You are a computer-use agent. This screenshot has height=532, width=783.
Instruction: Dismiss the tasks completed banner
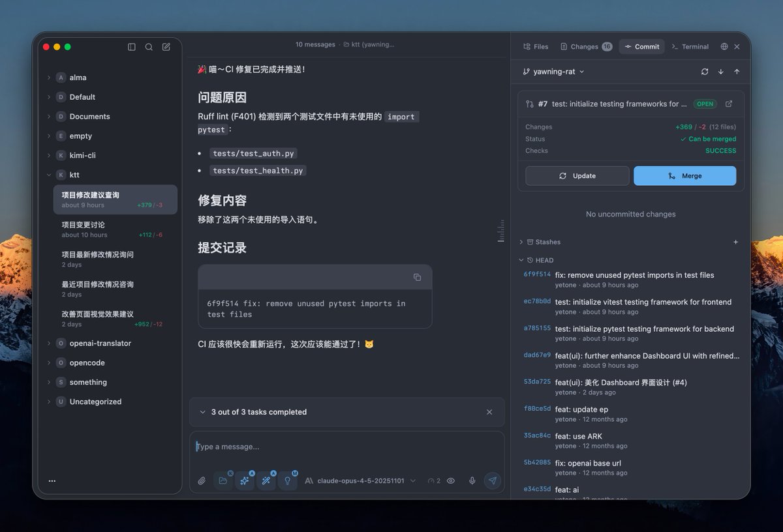click(489, 412)
